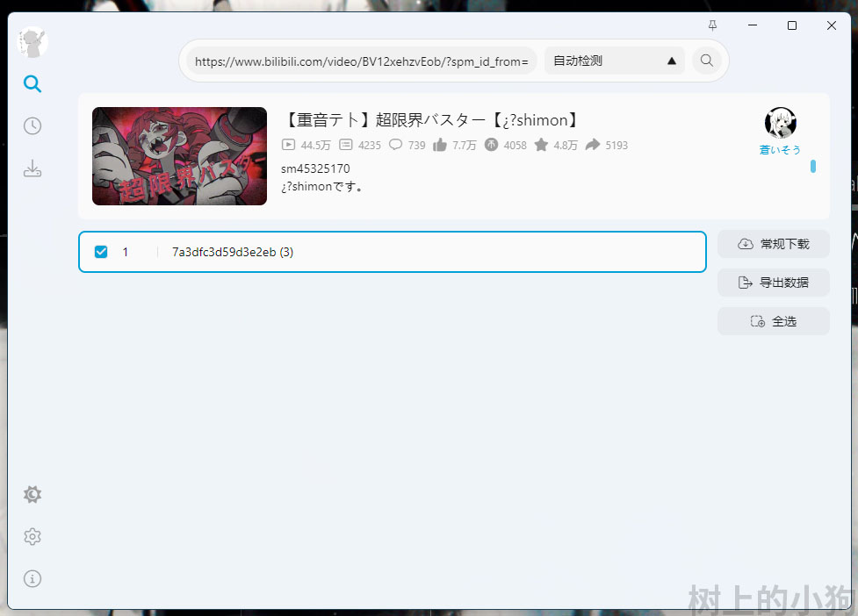
Task: Click the video cover thumbnail
Action: tap(179, 156)
